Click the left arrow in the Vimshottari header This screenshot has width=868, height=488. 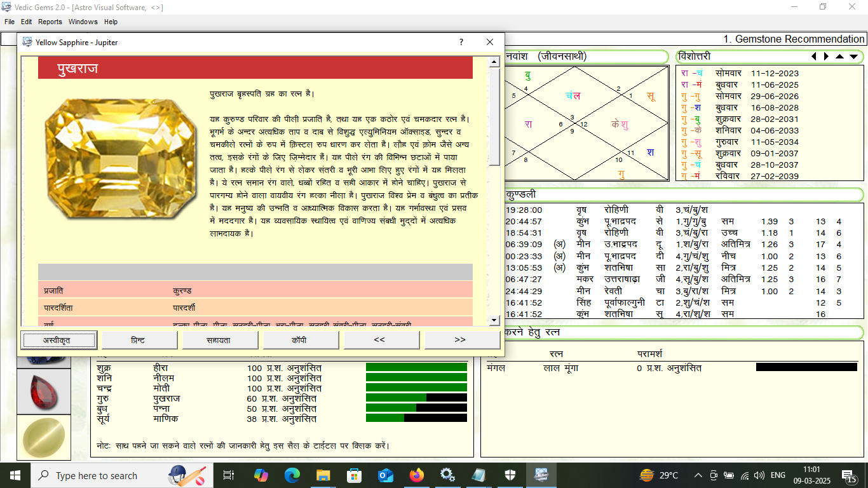(814, 57)
